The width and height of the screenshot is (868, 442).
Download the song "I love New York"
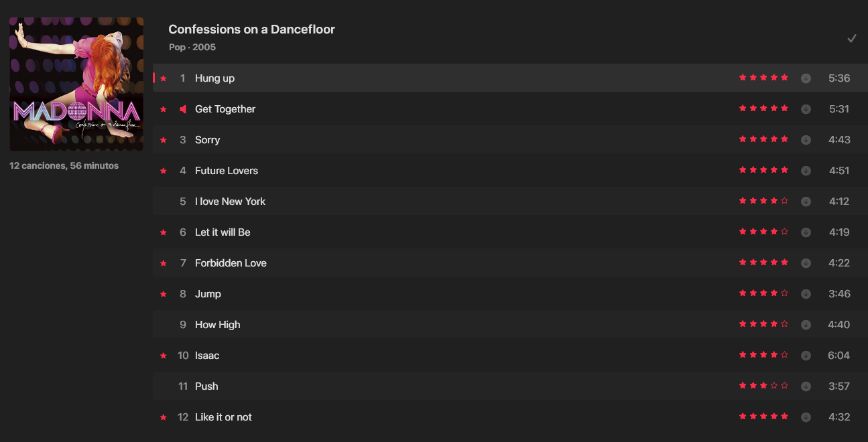click(x=806, y=202)
